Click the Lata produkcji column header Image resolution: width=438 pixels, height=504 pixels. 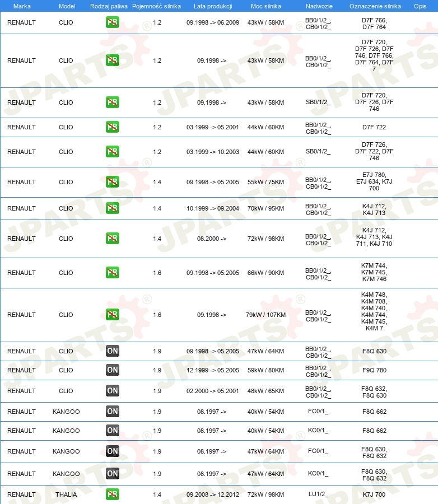pos(213,6)
